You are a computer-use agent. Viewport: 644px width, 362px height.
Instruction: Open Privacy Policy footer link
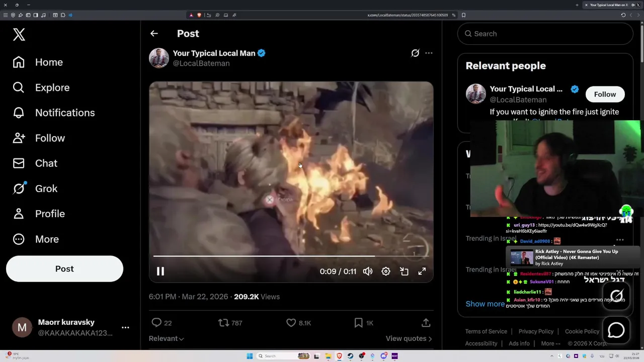[x=536, y=331]
